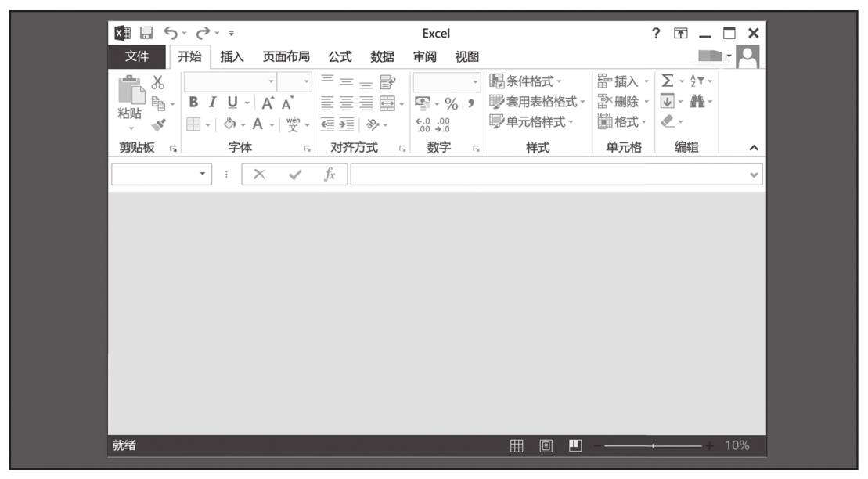
Task: Apply comma style number format
Action: click(471, 103)
